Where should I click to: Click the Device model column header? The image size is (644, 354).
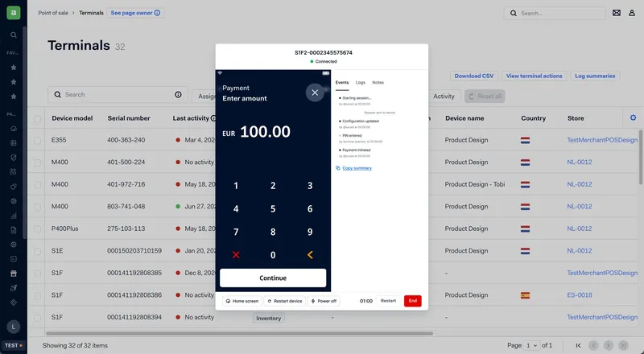(72, 118)
